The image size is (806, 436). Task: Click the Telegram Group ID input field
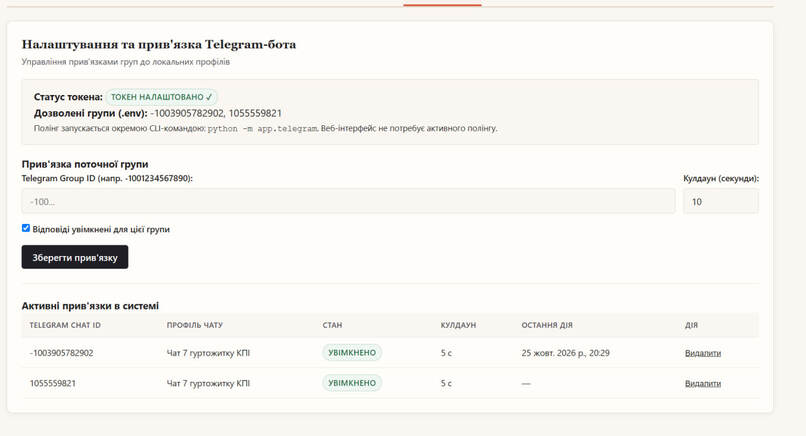348,201
